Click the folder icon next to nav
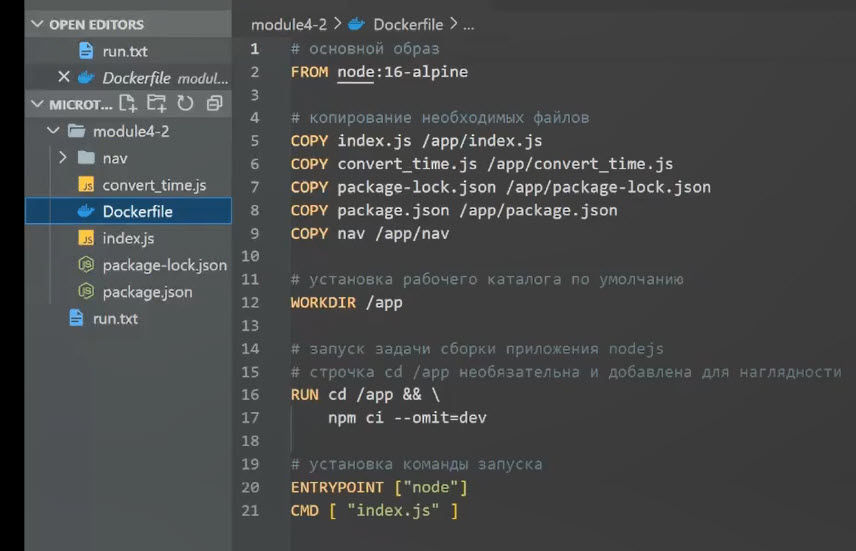This screenshot has height=551, width=856. (86, 158)
